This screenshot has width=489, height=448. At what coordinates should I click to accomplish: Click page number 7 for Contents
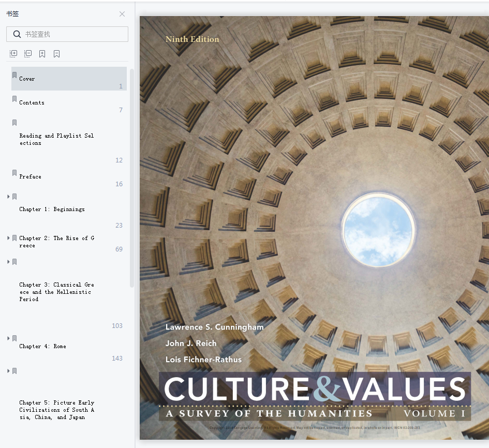point(121,110)
